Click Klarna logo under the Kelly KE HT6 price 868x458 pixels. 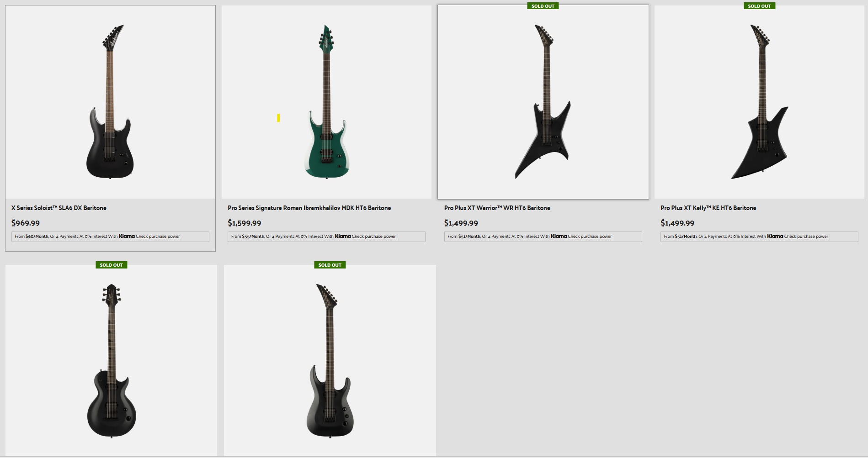(x=775, y=236)
